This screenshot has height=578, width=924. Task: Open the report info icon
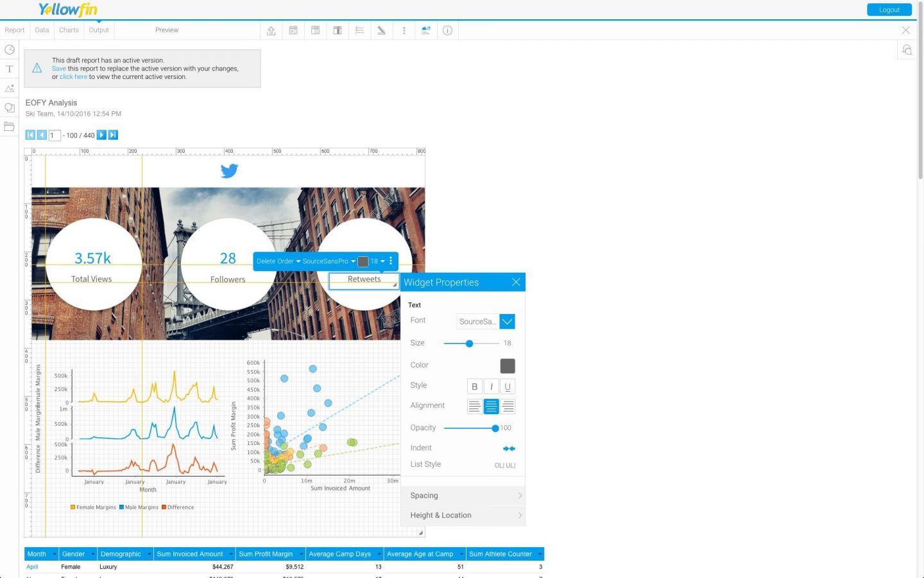[x=448, y=30]
